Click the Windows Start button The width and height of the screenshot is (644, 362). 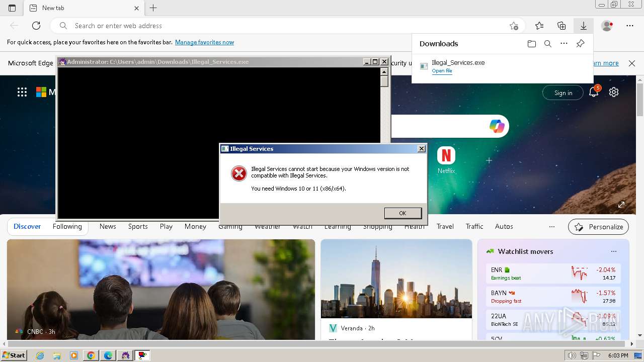point(14,355)
